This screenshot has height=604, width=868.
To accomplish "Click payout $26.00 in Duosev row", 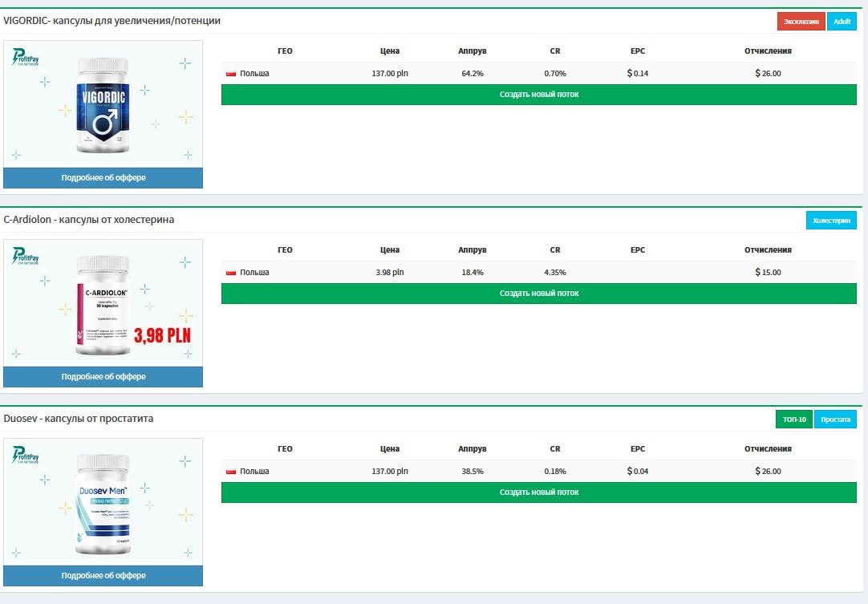I will pos(768,472).
